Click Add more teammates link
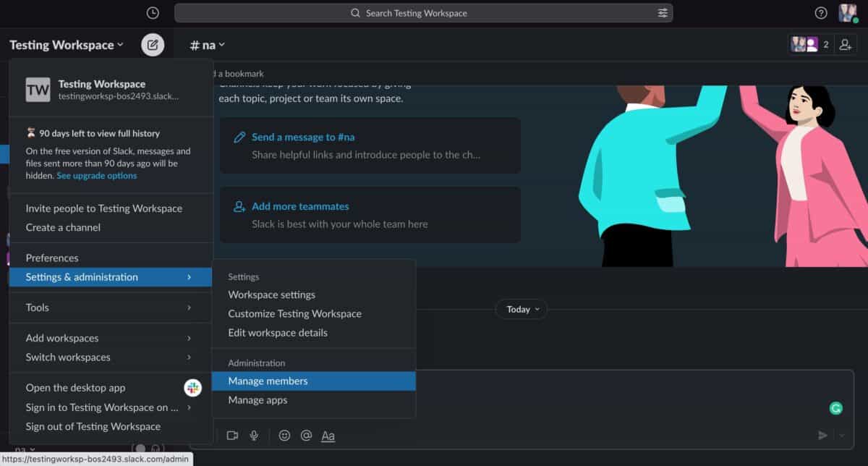This screenshot has height=466, width=868. [x=300, y=206]
